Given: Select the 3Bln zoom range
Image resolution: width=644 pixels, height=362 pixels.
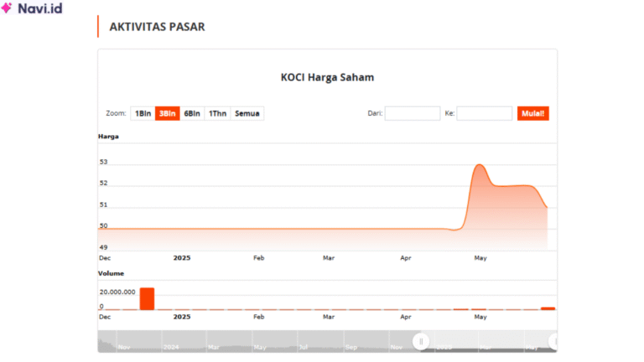Looking at the screenshot, I should [x=168, y=114].
